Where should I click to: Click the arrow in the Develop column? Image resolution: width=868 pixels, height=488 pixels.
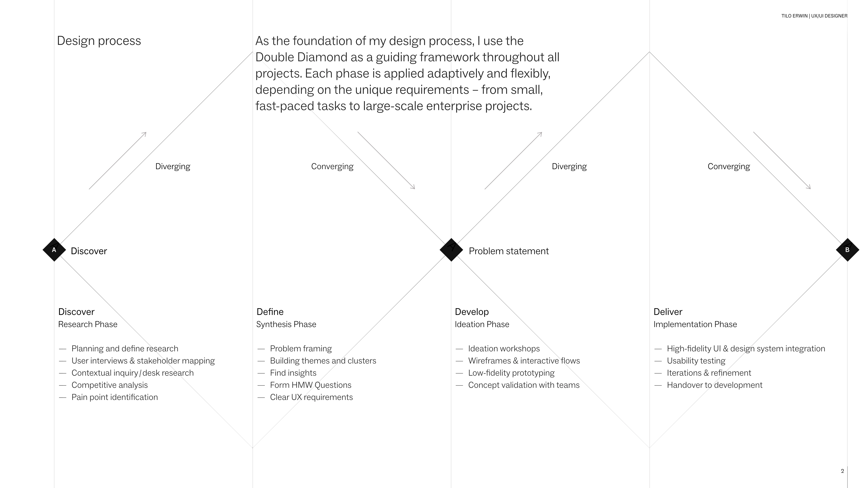tap(513, 161)
